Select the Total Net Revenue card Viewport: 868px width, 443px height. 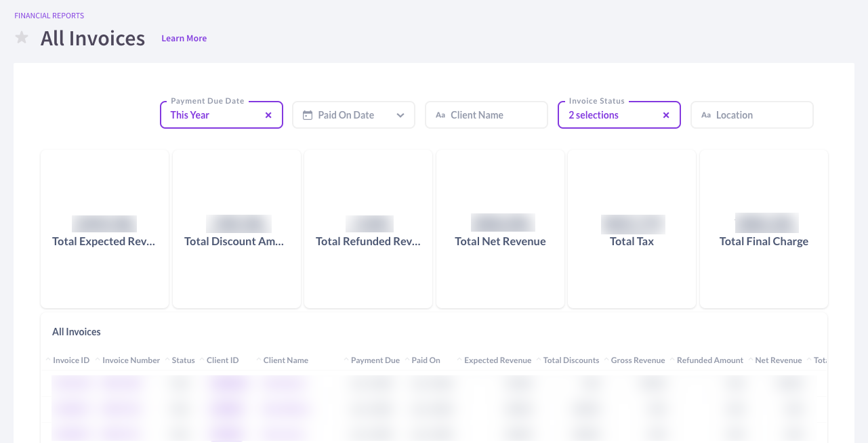pyautogui.click(x=500, y=229)
